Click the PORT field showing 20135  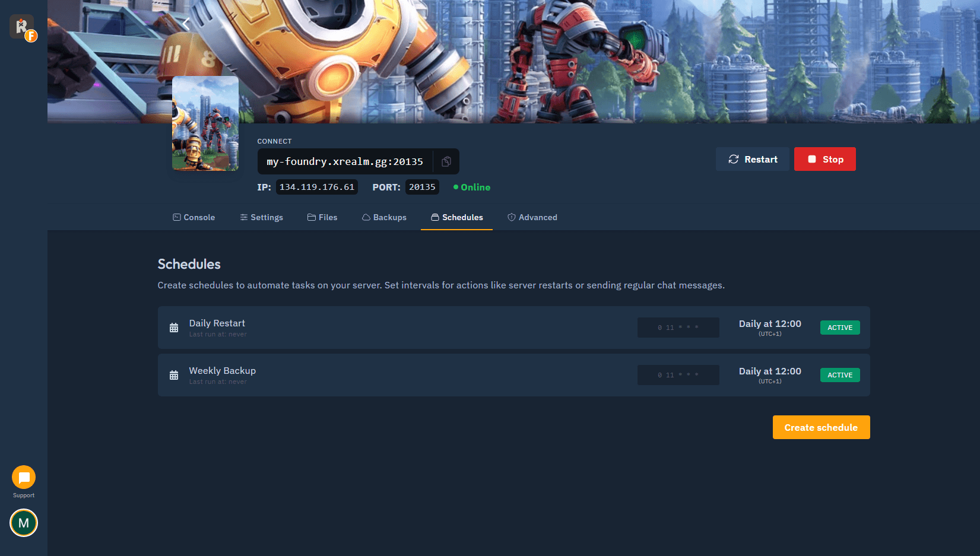pyautogui.click(x=422, y=187)
